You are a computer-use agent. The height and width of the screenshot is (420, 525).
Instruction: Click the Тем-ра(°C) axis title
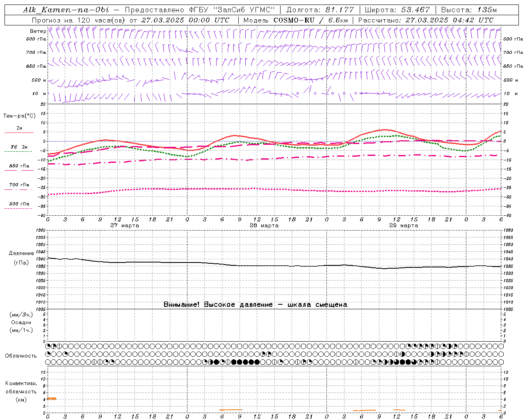point(19,116)
